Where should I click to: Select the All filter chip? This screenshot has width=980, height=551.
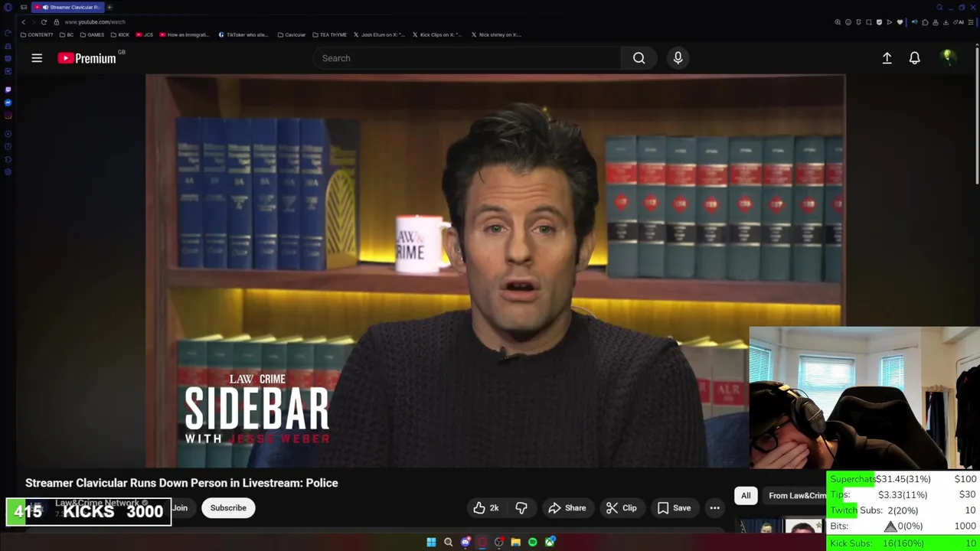[x=746, y=496]
